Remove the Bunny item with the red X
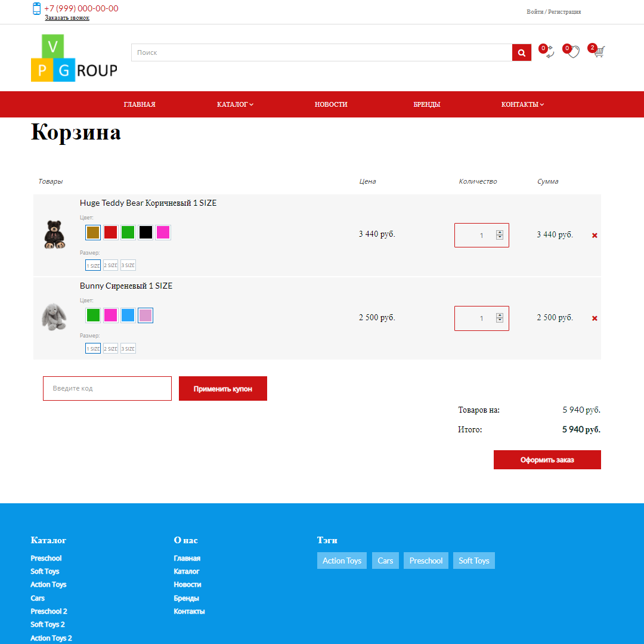The width and height of the screenshot is (644, 644). tap(595, 318)
